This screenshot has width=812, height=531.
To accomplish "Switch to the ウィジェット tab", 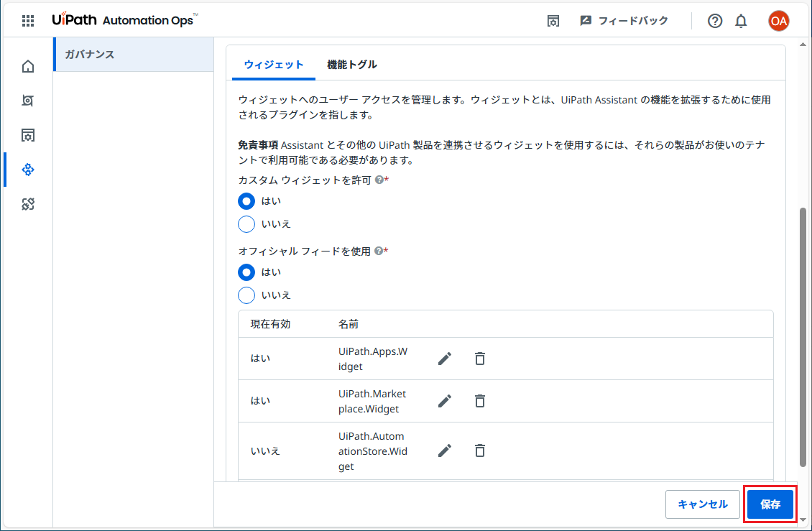I will click(x=274, y=65).
